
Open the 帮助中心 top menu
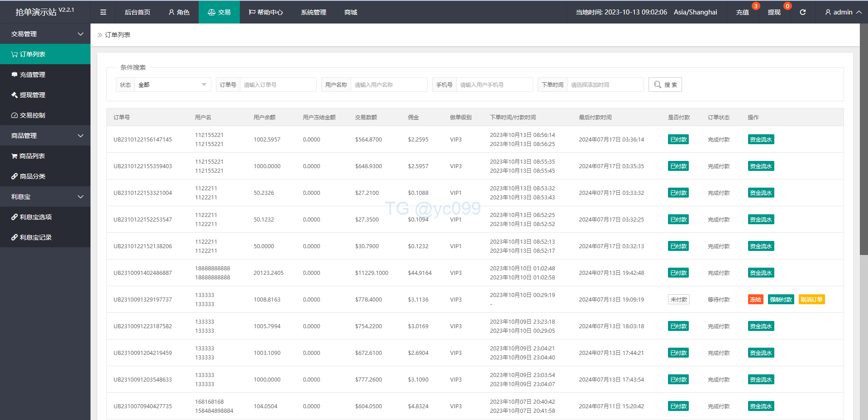(266, 12)
